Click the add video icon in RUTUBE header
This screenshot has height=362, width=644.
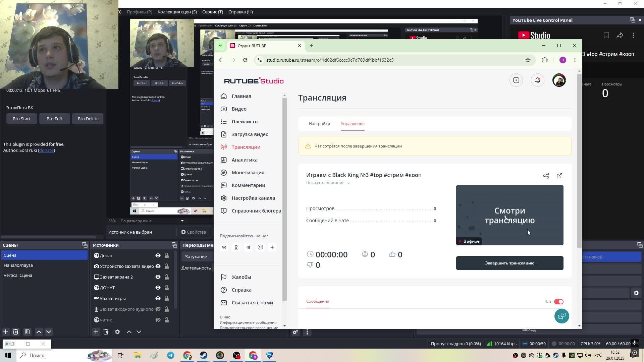point(516,80)
